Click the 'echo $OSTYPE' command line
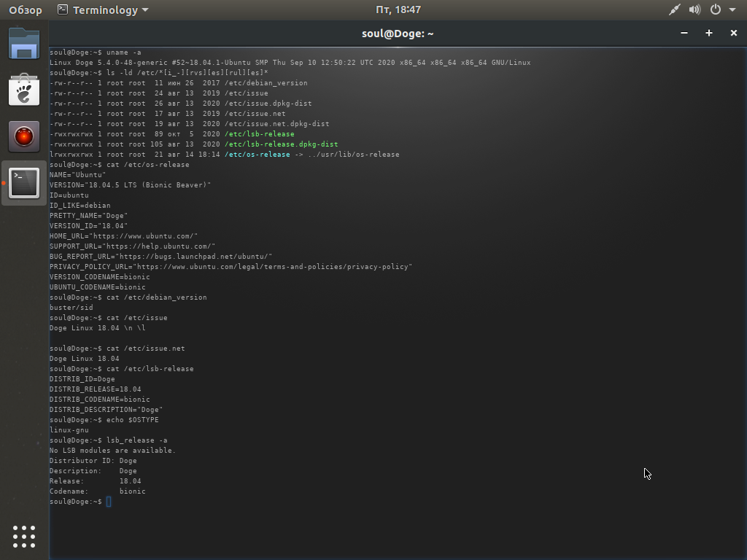The image size is (747, 560). coord(104,419)
